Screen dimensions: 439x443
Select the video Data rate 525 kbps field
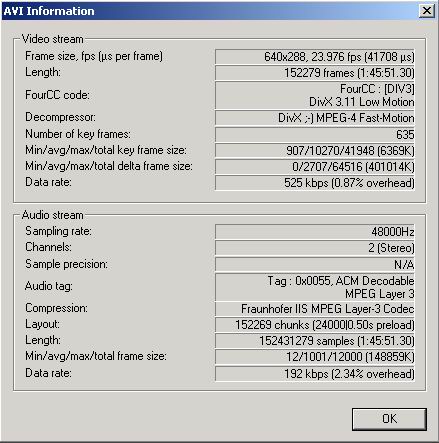[x=315, y=183]
